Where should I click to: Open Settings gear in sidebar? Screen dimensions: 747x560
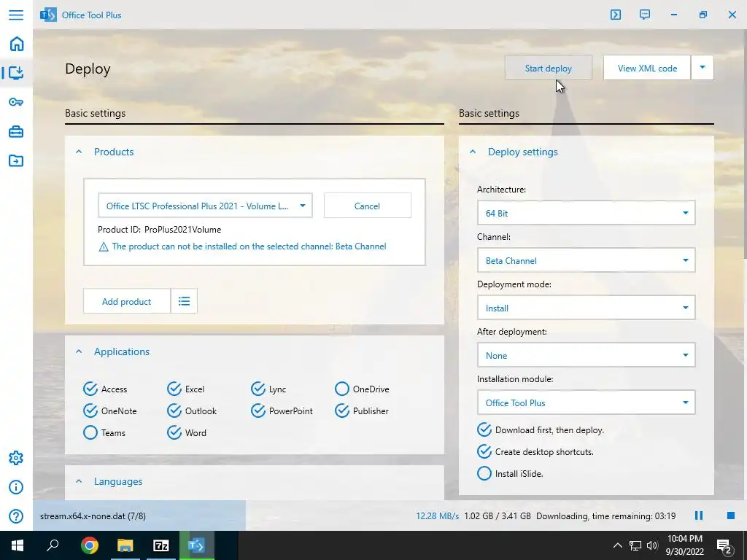[x=16, y=458]
